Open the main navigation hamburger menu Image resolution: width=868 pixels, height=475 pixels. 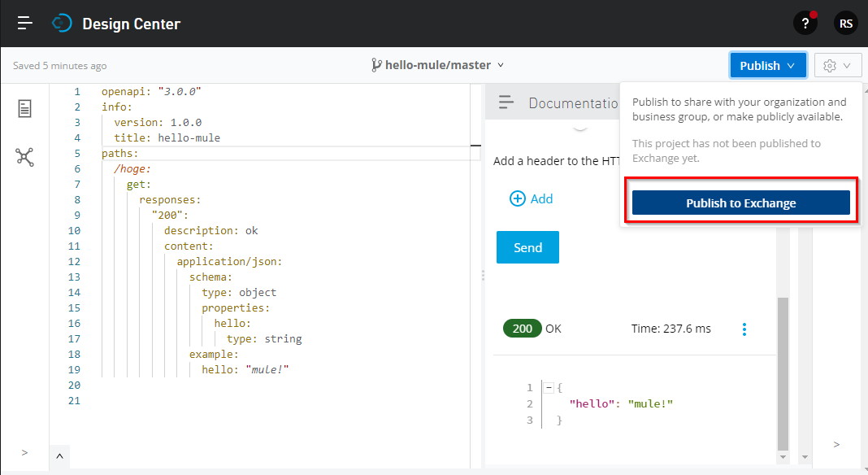[x=24, y=22]
